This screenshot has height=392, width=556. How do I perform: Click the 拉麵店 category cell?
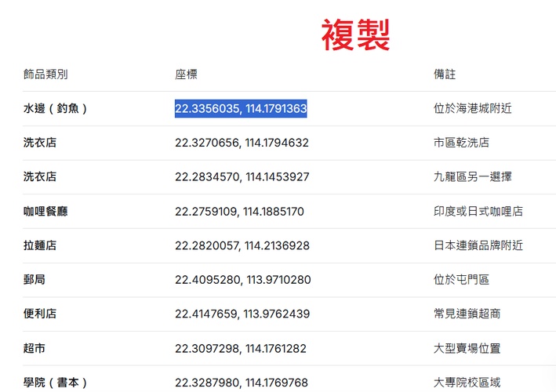40,245
